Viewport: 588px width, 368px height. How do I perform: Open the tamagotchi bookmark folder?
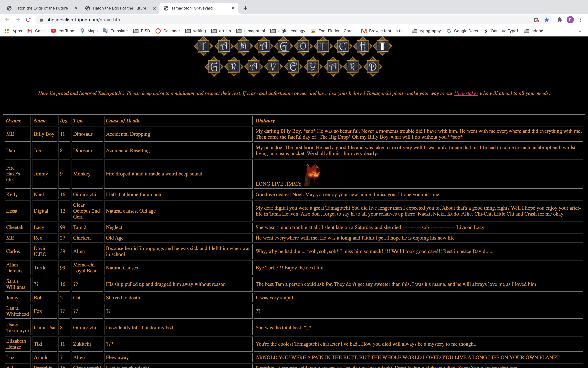pyautogui.click(x=251, y=31)
